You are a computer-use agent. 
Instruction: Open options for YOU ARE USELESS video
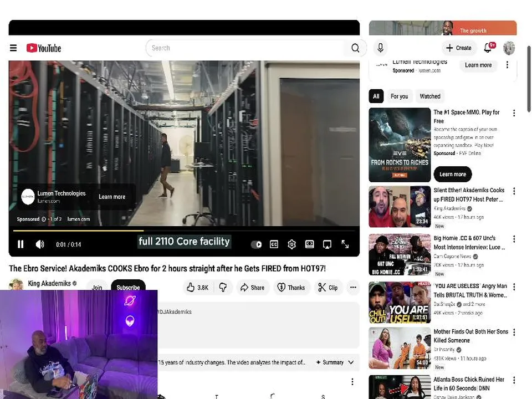tap(514, 287)
